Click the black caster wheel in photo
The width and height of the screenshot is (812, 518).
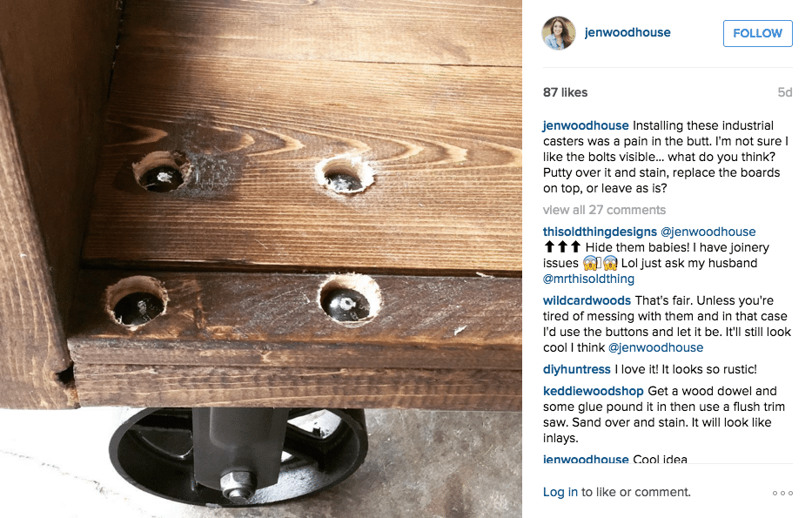tap(238, 456)
